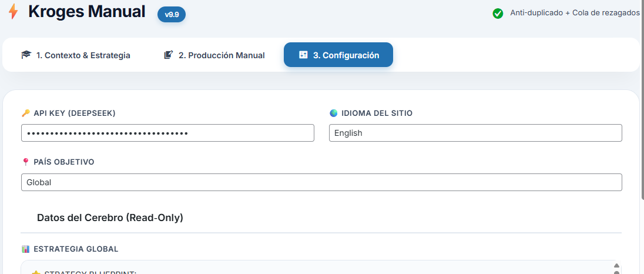Viewport: 644px width, 274px height.
Task: Click the v9.9 version badge
Action: click(172, 15)
